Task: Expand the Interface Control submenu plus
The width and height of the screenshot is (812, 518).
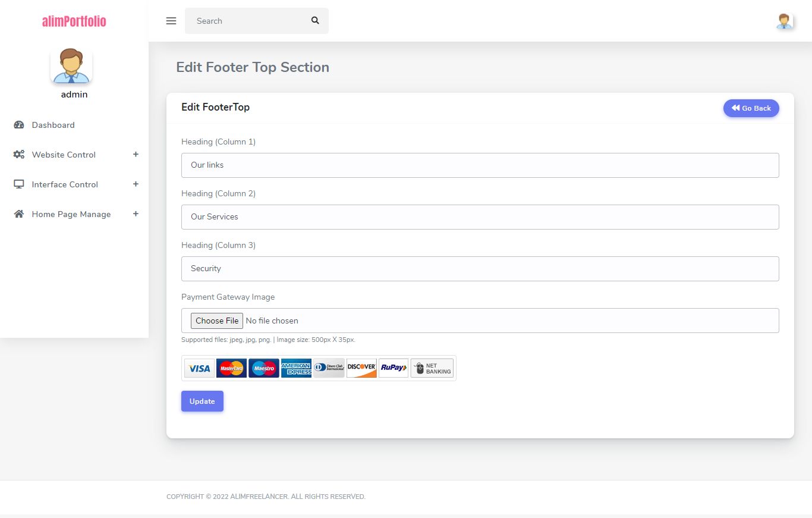Action: (x=136, y=184)
